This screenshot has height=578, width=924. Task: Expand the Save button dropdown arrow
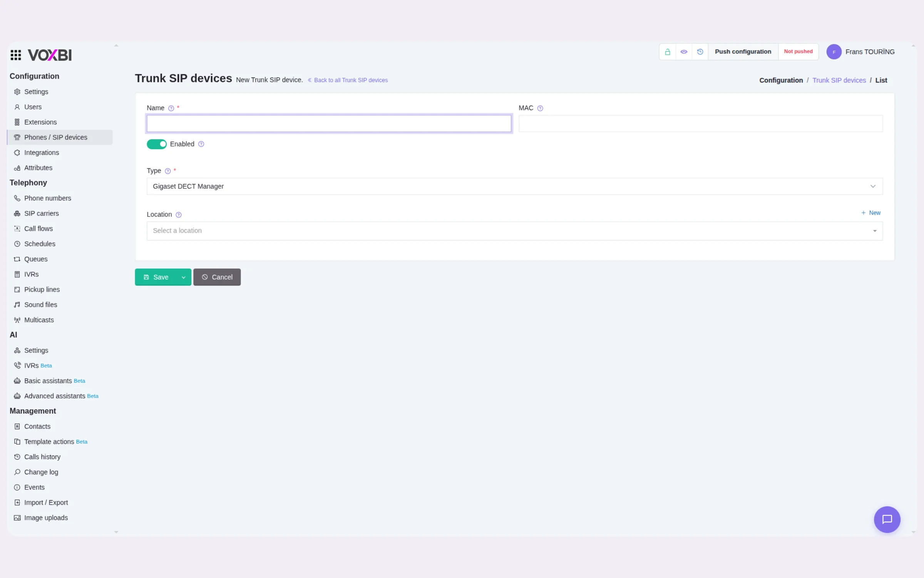pos(183,277)
